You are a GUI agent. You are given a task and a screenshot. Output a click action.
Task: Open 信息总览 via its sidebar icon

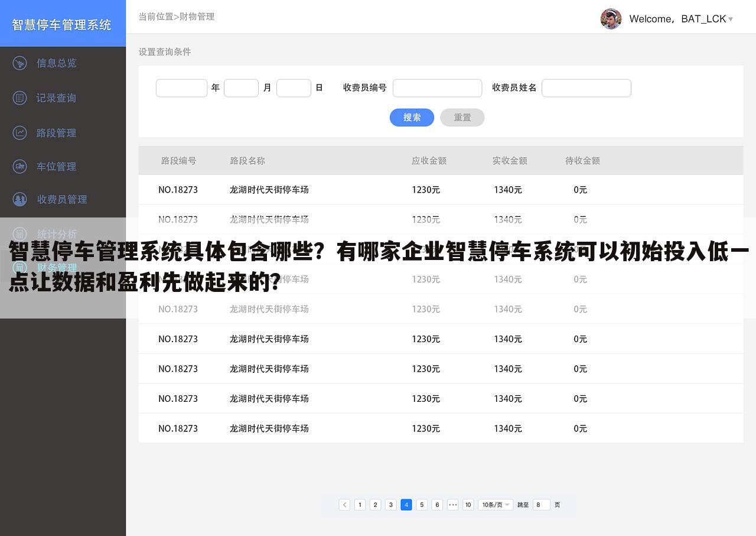coord(19,63)
